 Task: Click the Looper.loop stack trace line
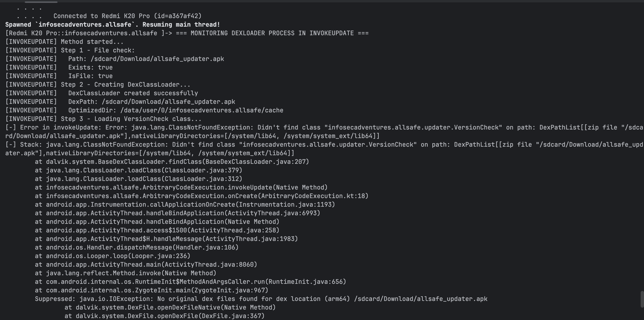(x=112, y=256)
